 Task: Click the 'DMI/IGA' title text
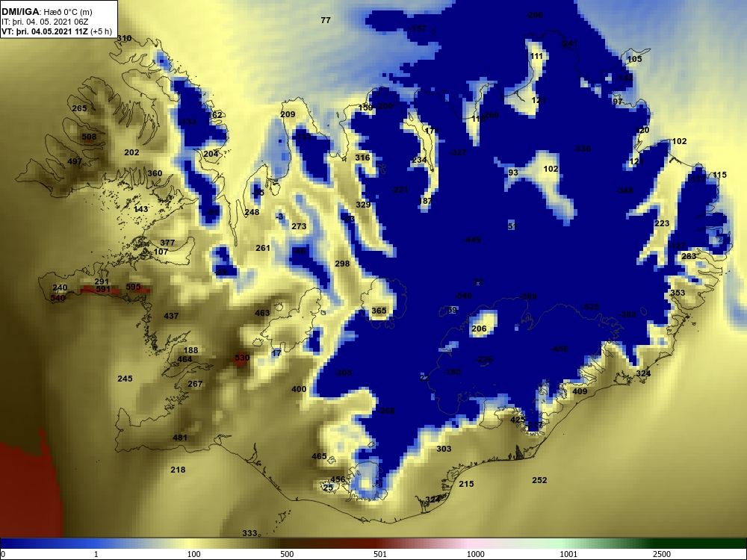[20, 12]
